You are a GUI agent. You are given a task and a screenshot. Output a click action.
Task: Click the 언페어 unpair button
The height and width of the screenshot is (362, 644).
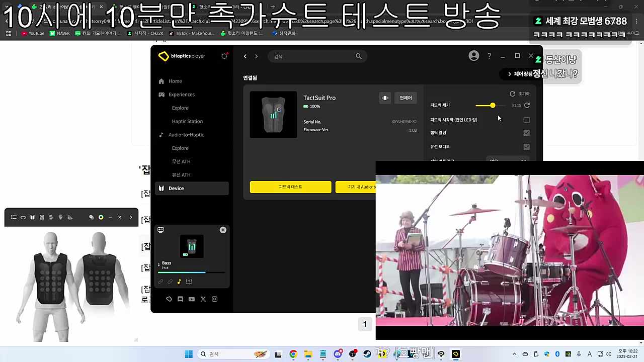coord(406,98)
